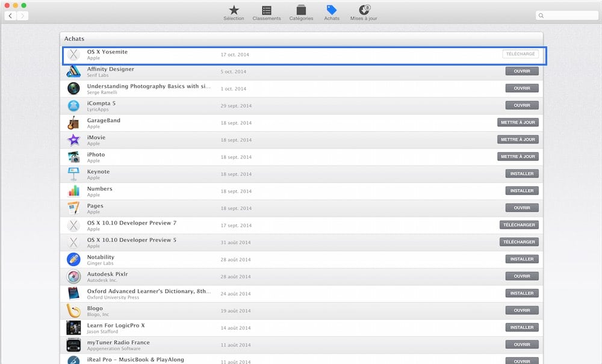The height and width of the screenshot is (364, 602).
Task: Click the Understanding Photography Basics icon
Action: (73, 88)
